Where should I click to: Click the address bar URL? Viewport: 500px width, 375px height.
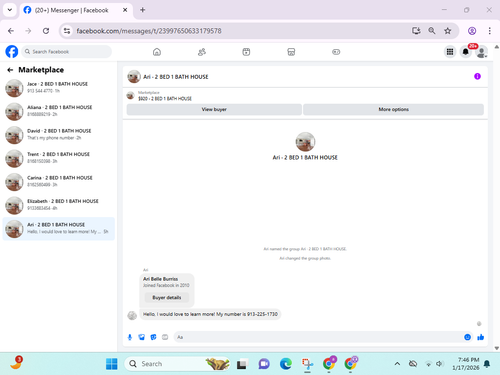(149, 31)
